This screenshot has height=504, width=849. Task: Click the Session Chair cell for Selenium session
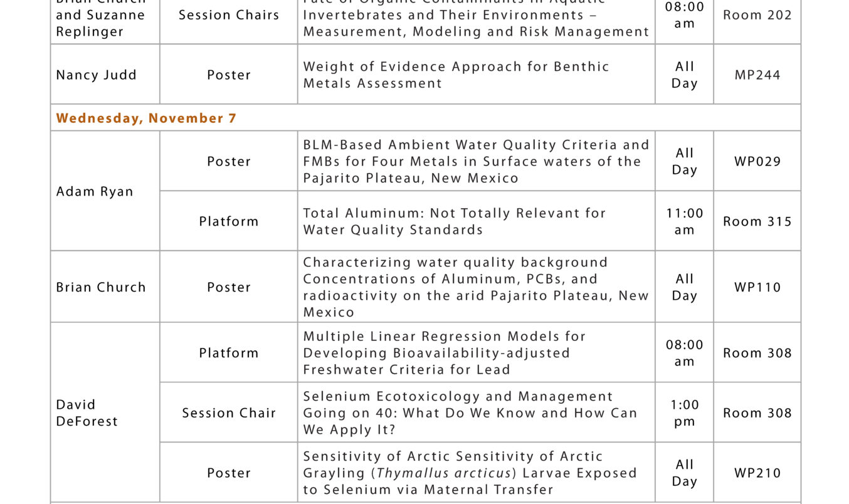(229, 413)
